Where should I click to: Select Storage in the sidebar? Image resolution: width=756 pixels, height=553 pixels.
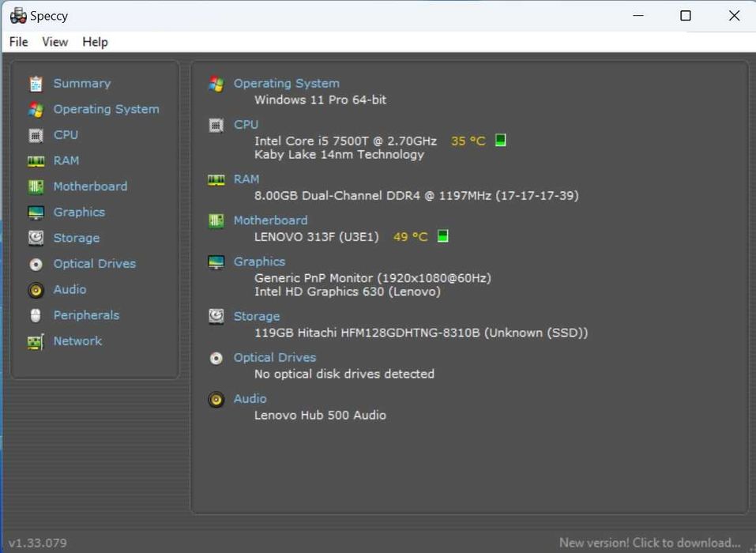[76, 238]
